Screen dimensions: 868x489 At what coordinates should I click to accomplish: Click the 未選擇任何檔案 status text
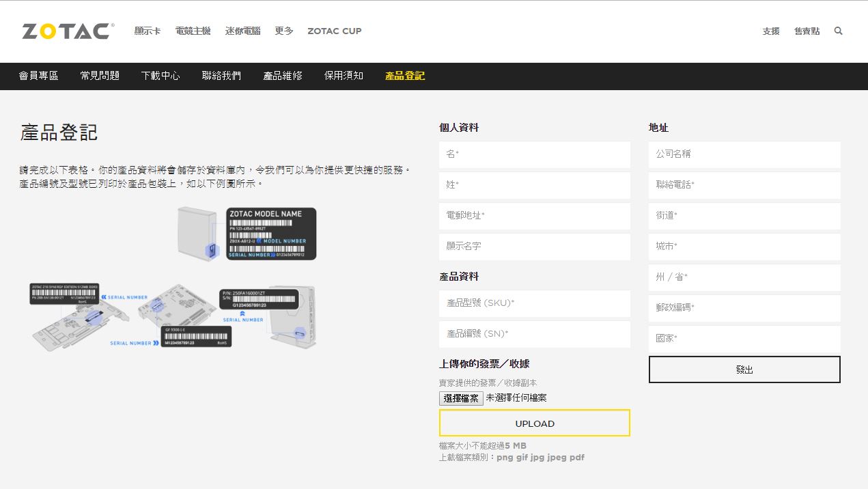[516, 397]
